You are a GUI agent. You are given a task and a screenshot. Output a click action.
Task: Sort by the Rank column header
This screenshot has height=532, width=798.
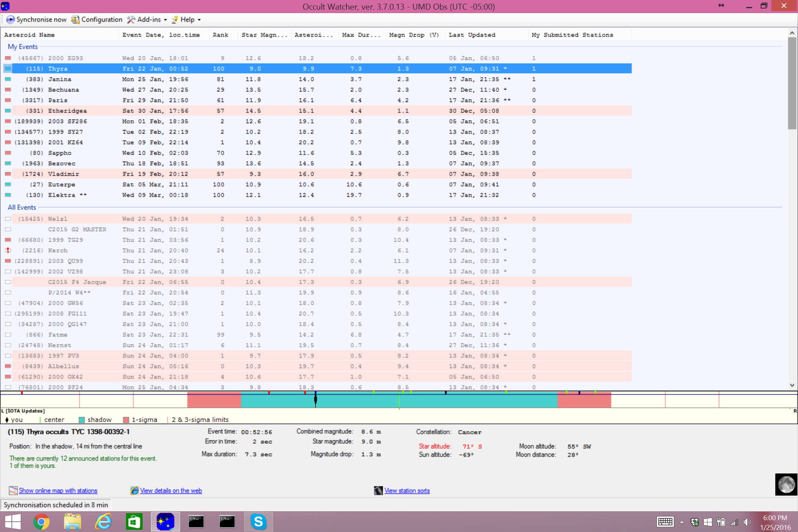[221, 35]
